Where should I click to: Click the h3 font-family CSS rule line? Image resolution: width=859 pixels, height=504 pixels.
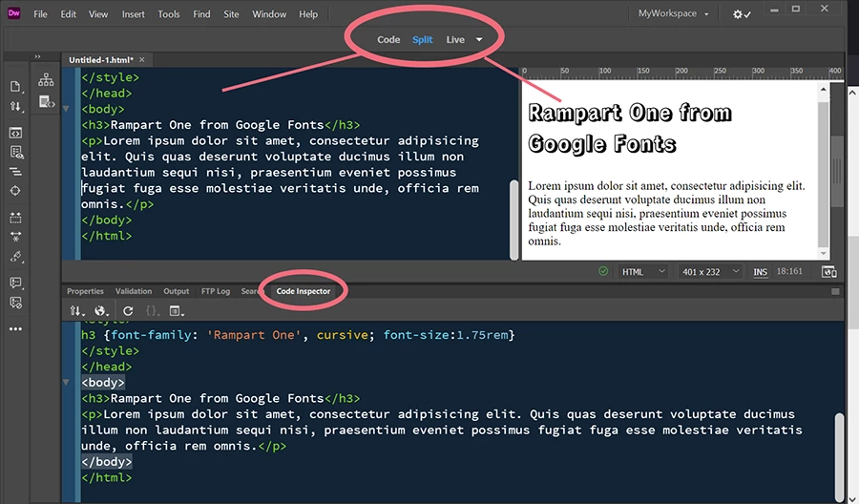coord(298,335)
